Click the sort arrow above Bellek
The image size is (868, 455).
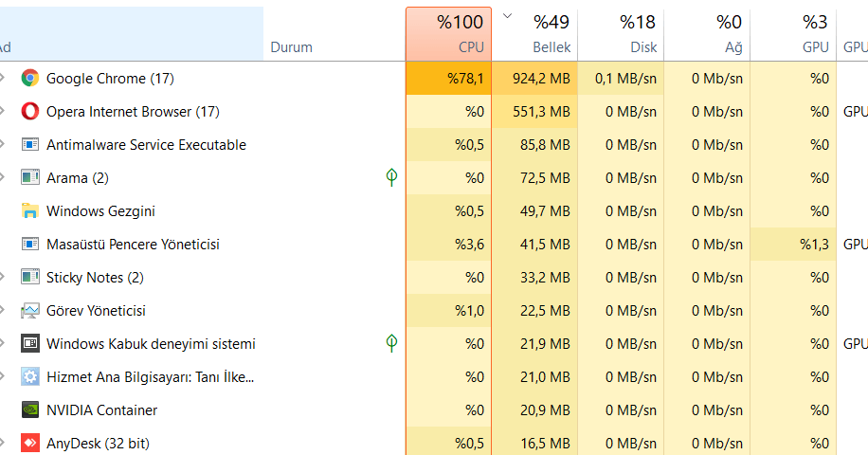[x=506, y=15]
